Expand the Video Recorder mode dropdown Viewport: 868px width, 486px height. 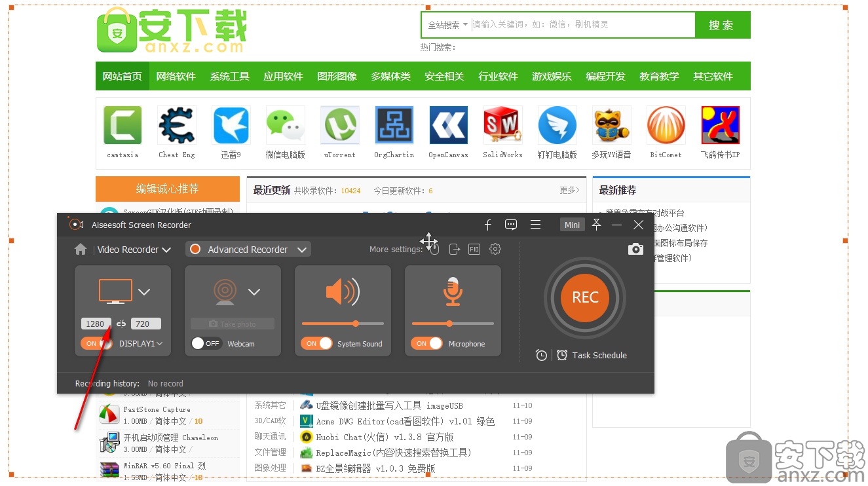point(134,250)
